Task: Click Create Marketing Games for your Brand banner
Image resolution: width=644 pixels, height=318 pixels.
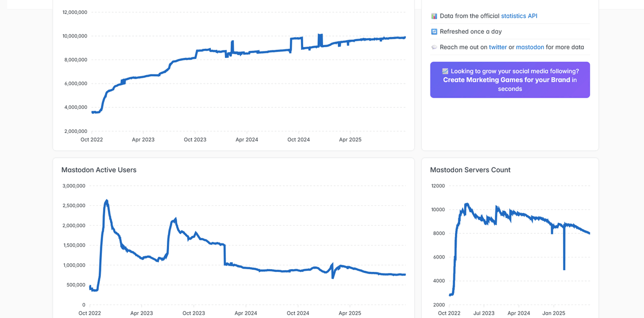Action: click(x=510, y=80)
